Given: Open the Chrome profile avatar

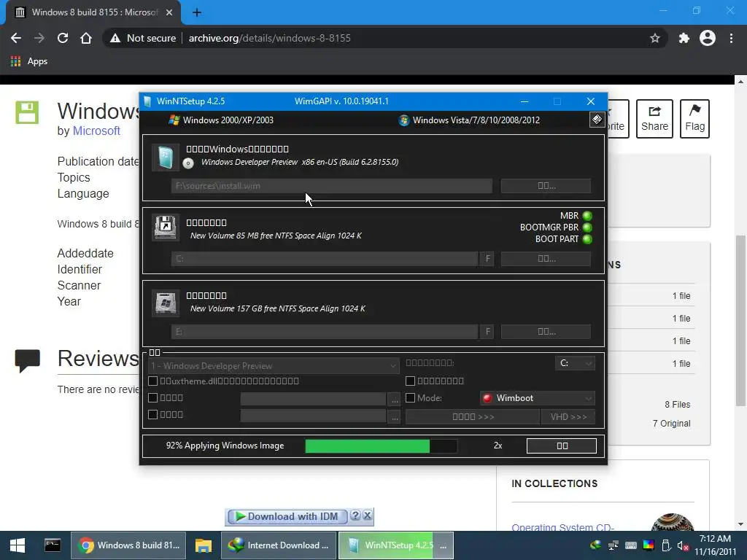Looking at the screenshot, I should [708, 38].
